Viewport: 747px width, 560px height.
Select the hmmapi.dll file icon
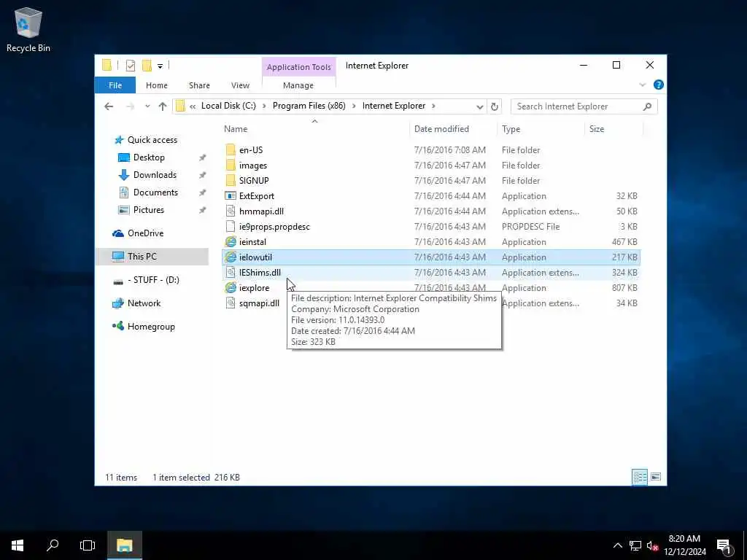[x=231, y=211]
